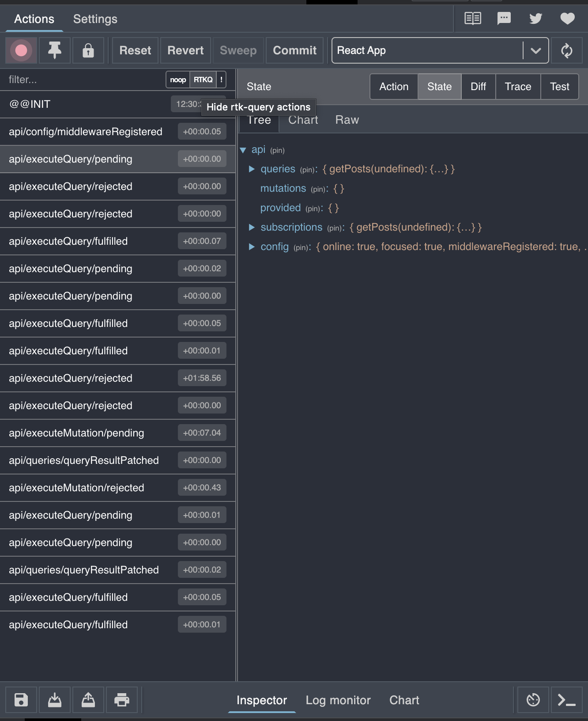Viewport: 588px width, 721px height.
Task: Open the Diff tab
Action: (478, 87)
